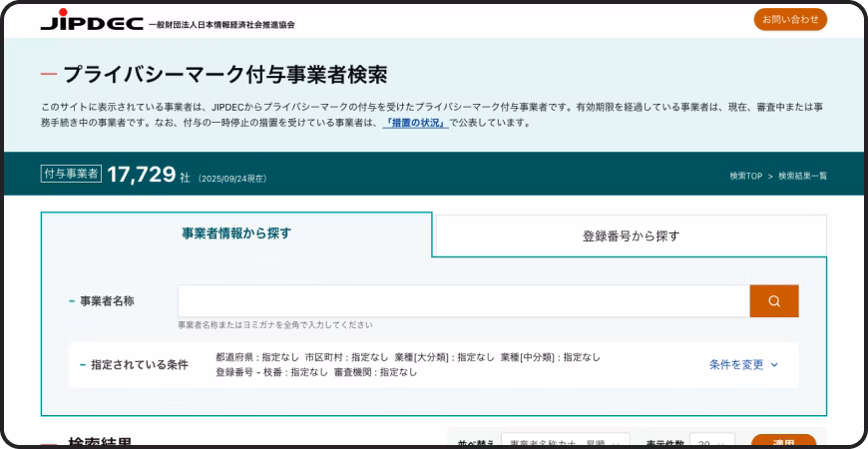Switch to 登録番号から探す tab

(632, 236)
